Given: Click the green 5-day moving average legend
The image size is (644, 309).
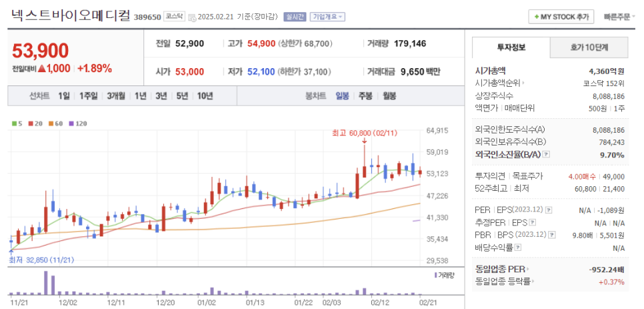Looking at the screenshot, I should [x=15, y=123].
